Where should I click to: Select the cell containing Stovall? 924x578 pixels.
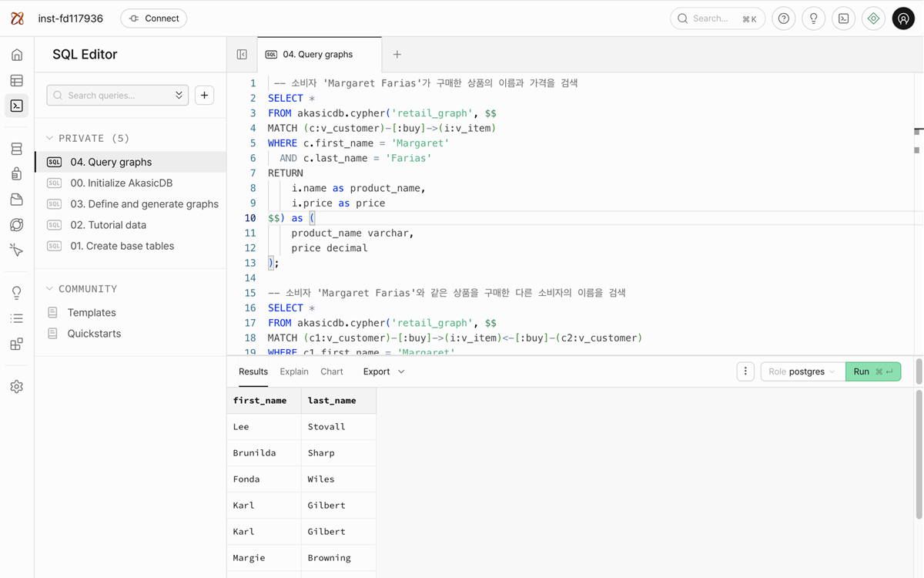pyautogui.click(x=339, y=427)
